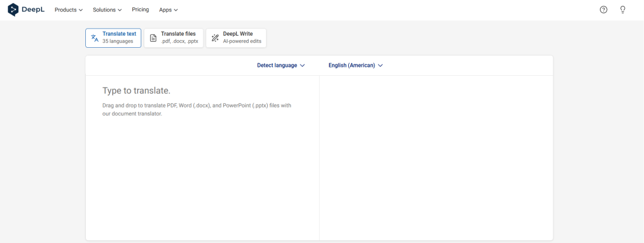644x243 pixels.
Task: Switch to the Translate files tab
Action: point(174,38)
